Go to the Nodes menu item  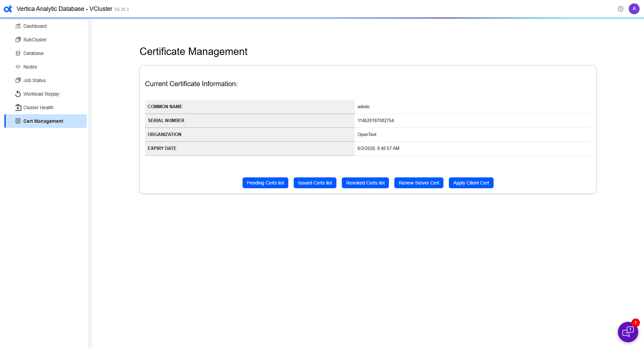point(30,67)
